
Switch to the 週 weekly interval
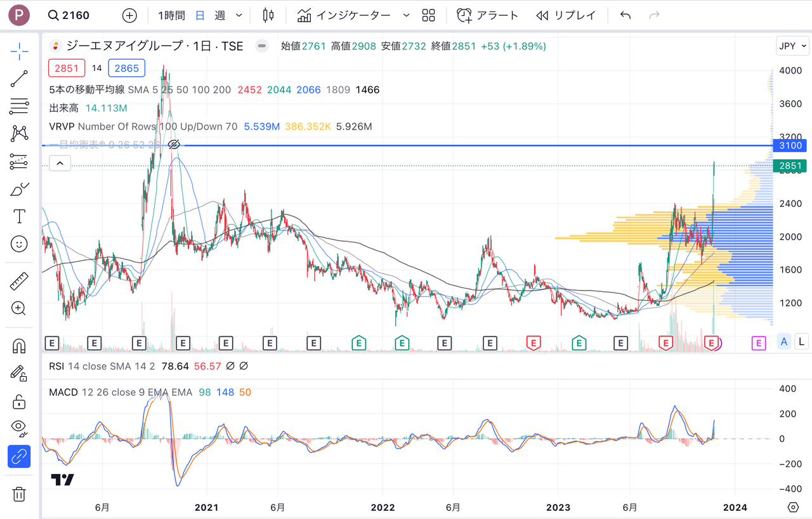(219, 15)
